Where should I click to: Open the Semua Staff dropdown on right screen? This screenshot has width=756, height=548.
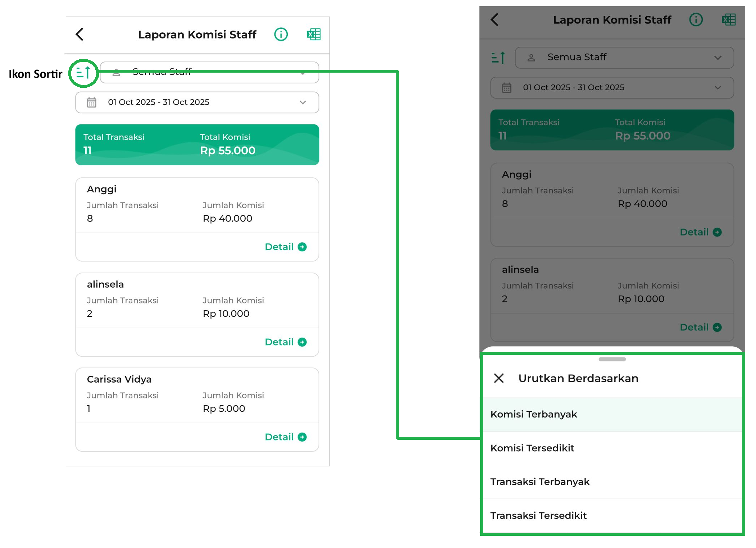(624, 58)
